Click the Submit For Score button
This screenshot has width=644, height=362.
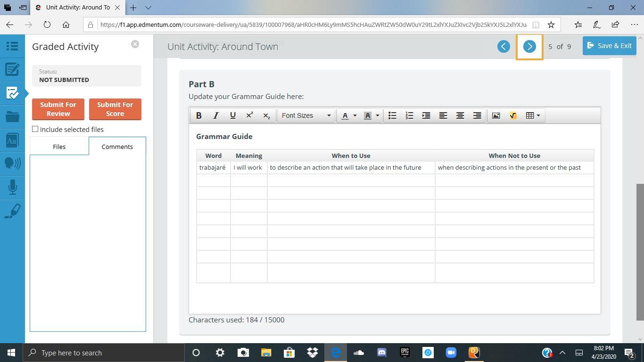115,109
